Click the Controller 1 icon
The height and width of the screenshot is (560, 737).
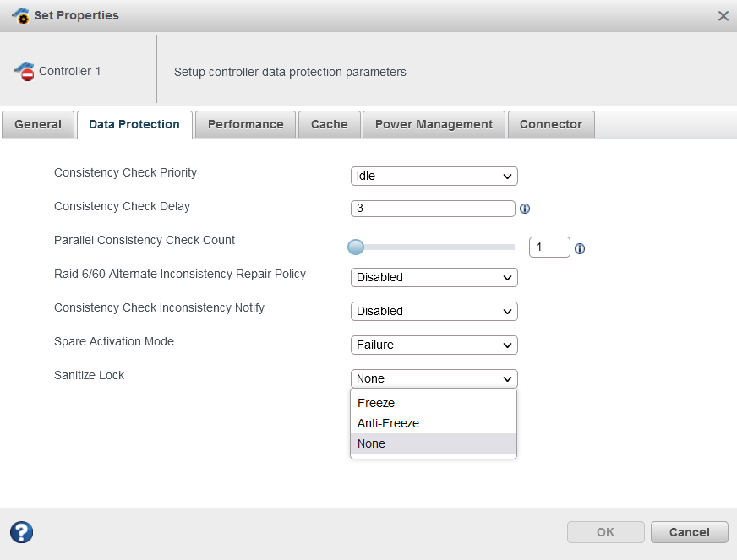pos(25,72)
